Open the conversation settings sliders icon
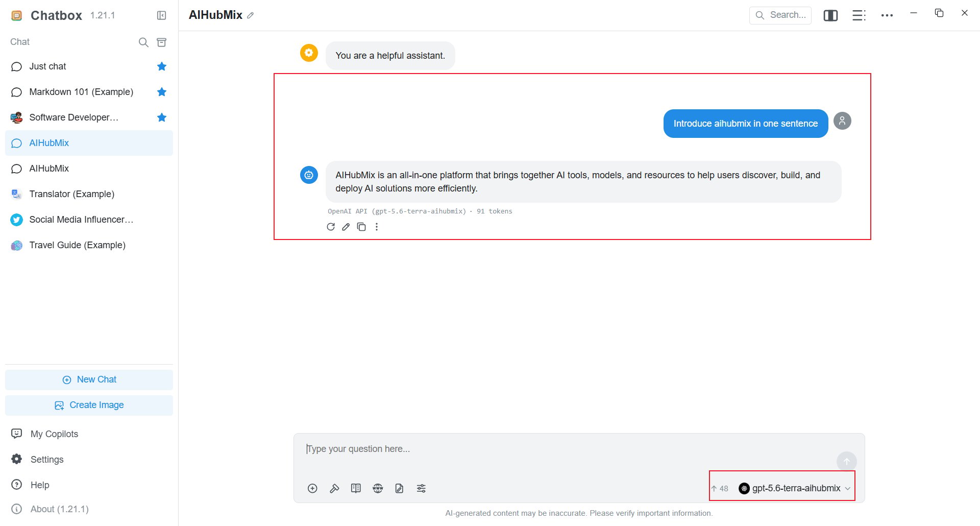The height and width of the screenshot is (526, 980). click(x=421, y=489)
